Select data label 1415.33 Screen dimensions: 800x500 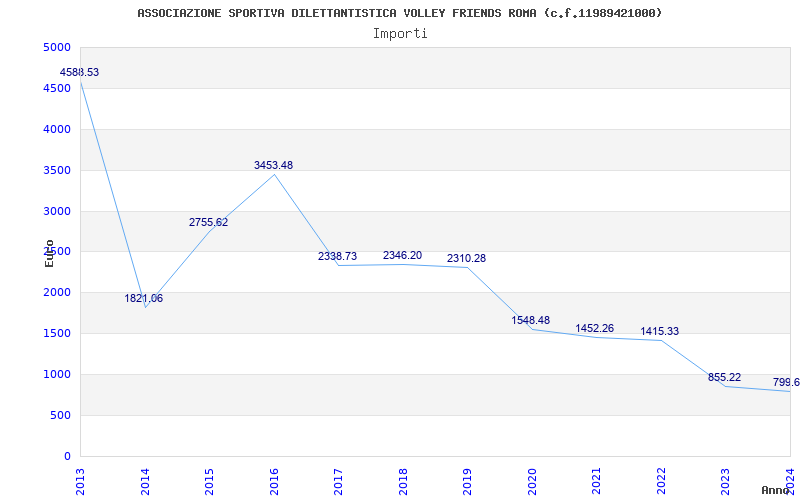(660, 332)
